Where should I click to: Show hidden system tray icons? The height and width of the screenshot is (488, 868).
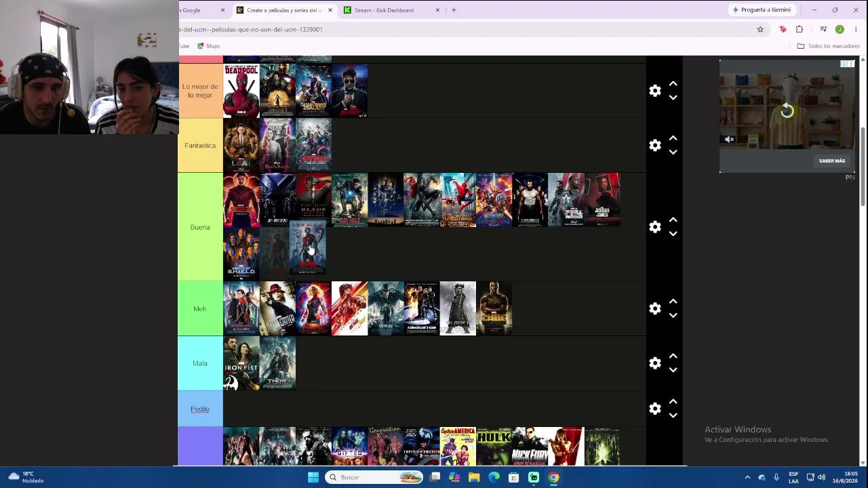(747, 477)
